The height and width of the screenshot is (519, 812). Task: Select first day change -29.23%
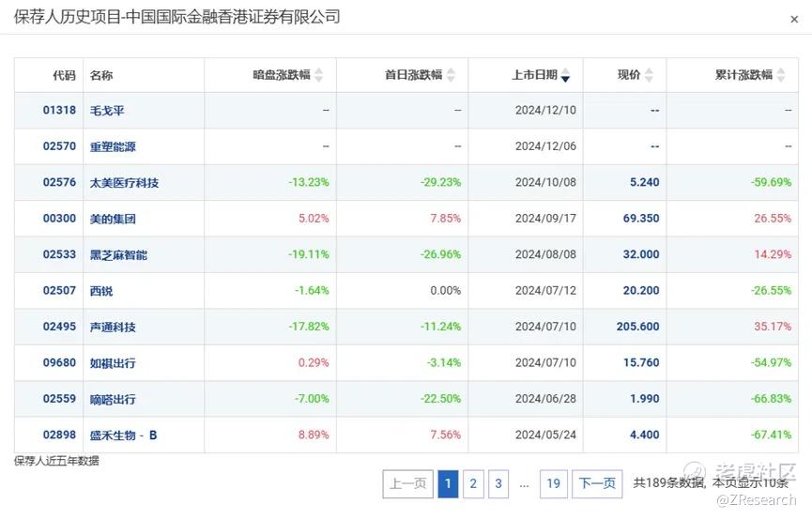(x=440, y=182)
